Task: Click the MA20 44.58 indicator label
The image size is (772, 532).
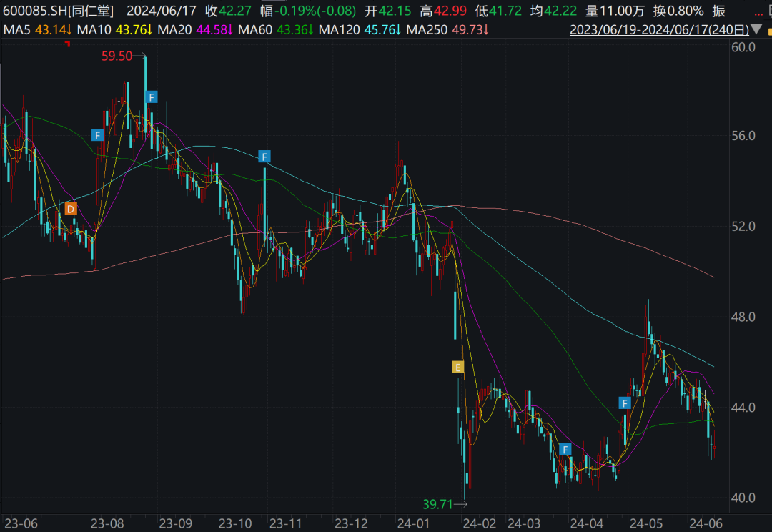Action: pyautogui.click(x=195, y=30)
